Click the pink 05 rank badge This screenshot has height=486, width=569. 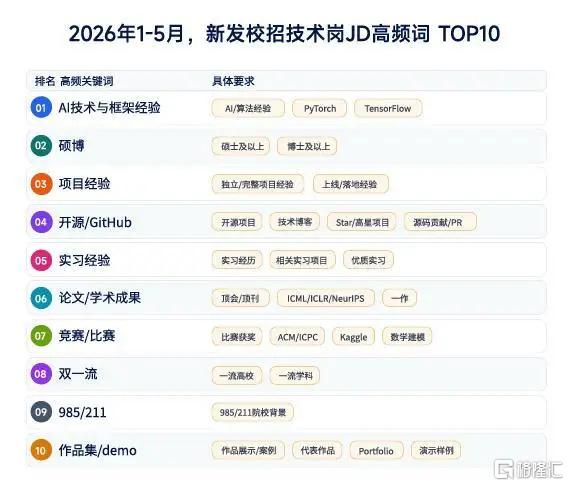click(x=41, y=260)
